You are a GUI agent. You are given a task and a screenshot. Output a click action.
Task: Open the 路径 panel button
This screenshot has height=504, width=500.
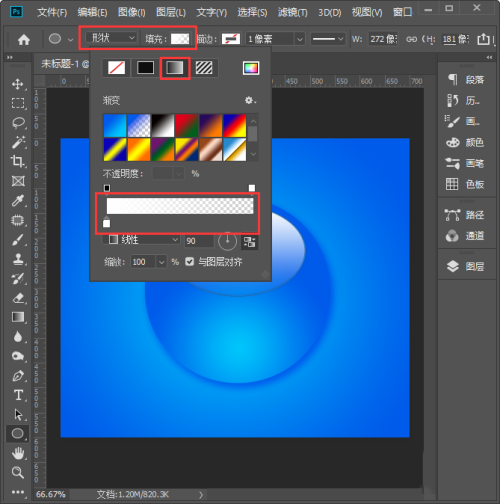[x=465, y=215]
